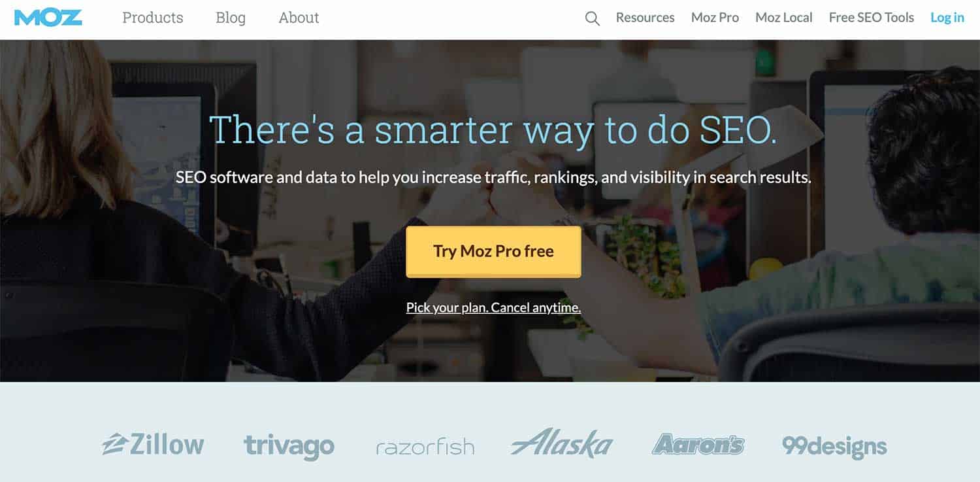Click the Alaska airlines logo
Screen dimensions: 980x482
[562, 443]
